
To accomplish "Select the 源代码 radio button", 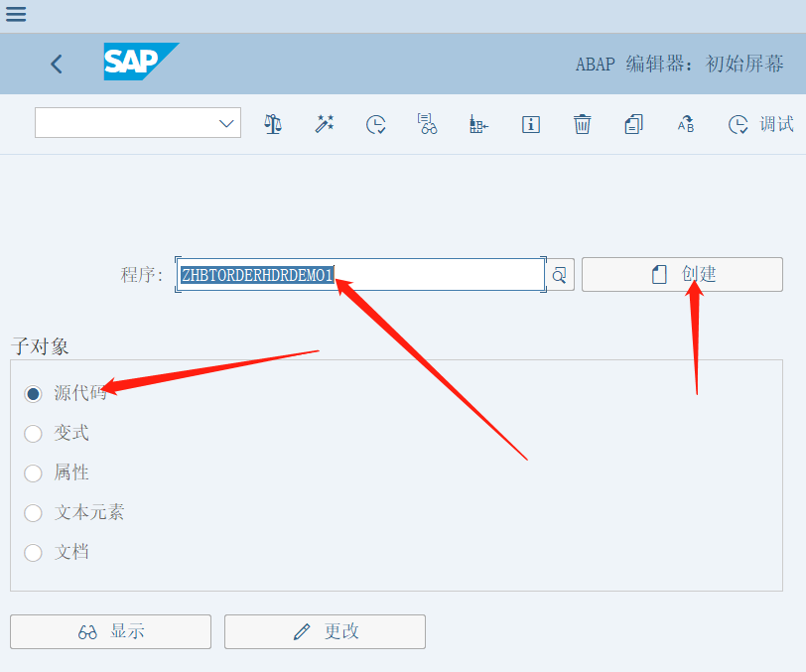I will pyautogui.click(x=33, y=394).
